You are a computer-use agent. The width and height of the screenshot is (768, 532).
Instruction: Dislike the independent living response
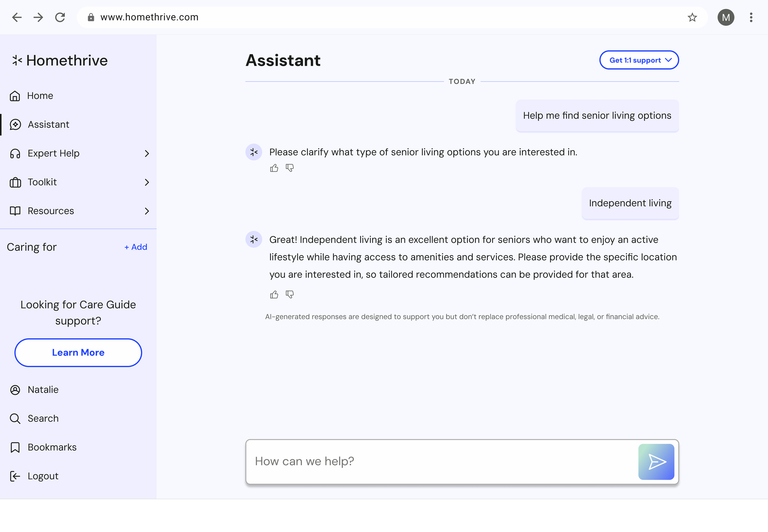[290, 295]
